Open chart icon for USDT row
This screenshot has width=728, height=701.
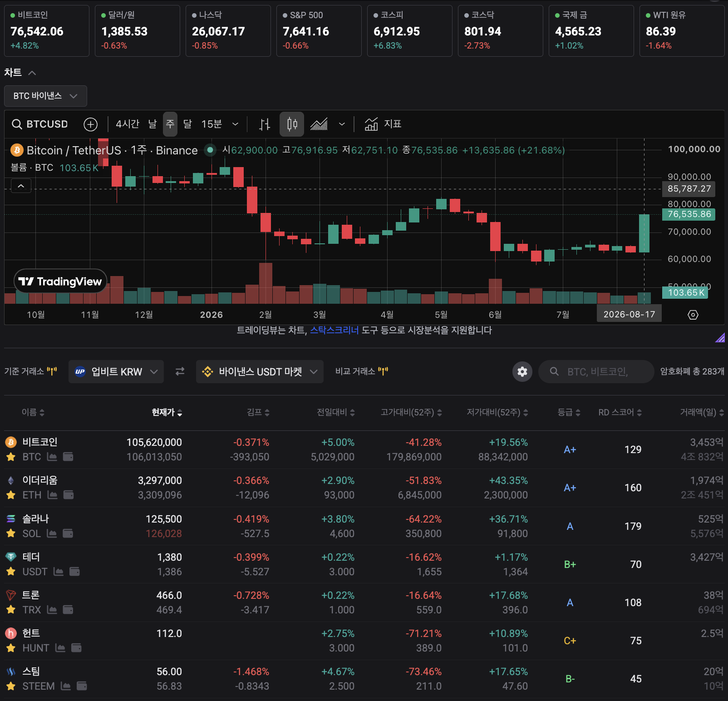pyautogui.click(x=59, y=571)
